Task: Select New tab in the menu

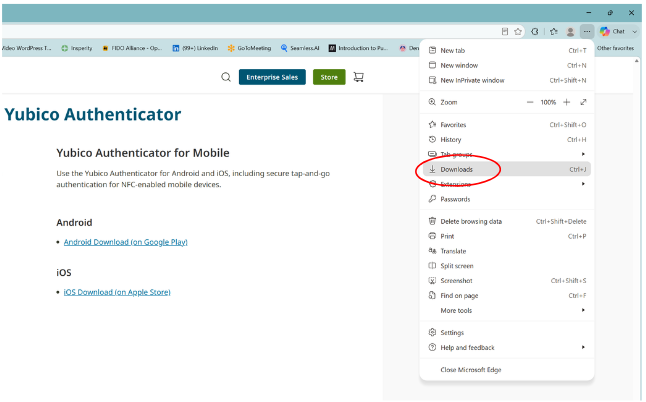Action: [x=507, y=50]
